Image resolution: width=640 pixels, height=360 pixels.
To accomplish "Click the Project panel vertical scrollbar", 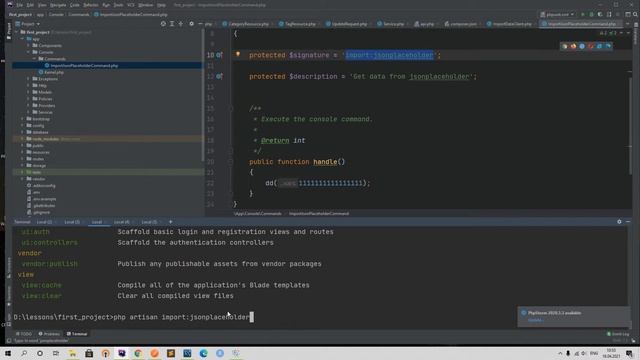I will [x=203, y=96].
